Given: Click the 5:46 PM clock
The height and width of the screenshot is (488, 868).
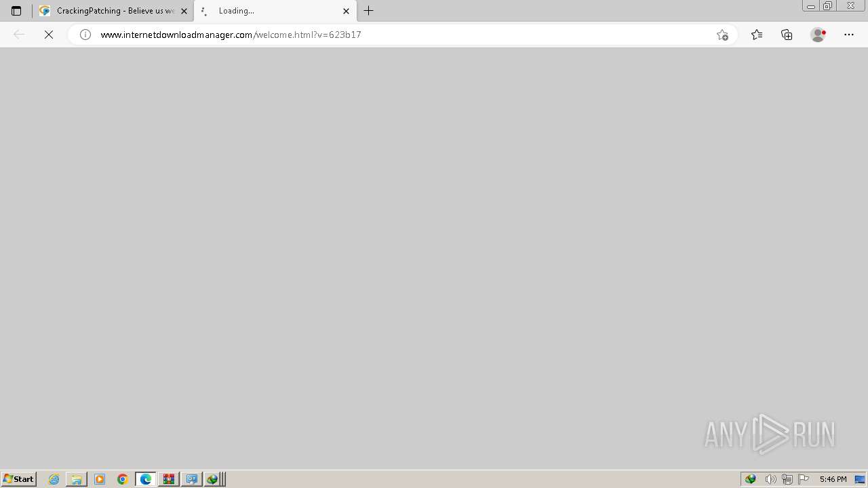Looking at the screenshot, I should coord(833,479).
